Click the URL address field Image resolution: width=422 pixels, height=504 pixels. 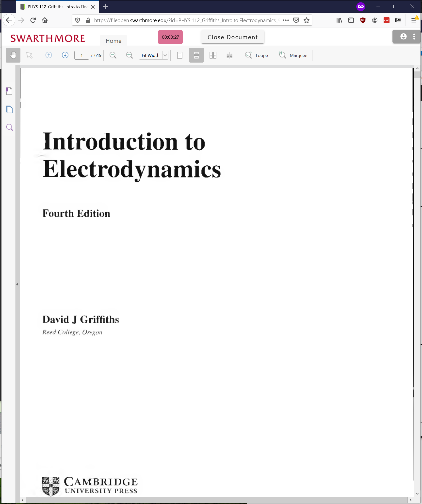tap(187, 20)
